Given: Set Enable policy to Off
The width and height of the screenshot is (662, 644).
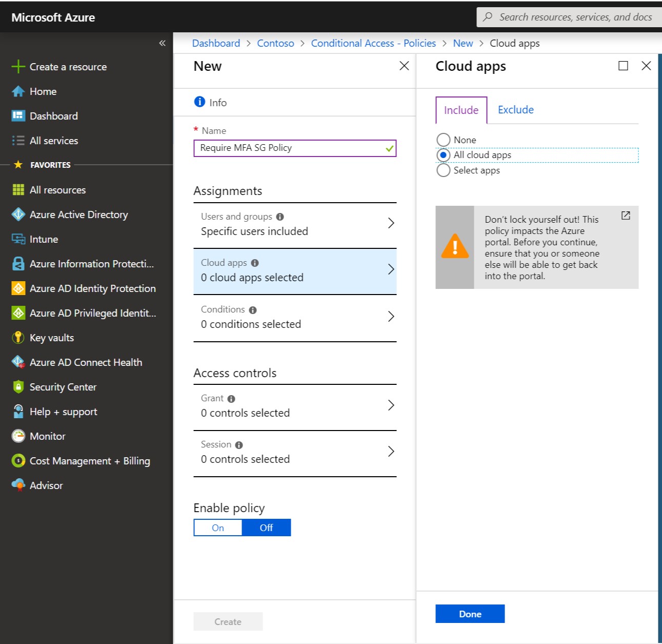Looking at the screenshot, I should click(266, 528).
